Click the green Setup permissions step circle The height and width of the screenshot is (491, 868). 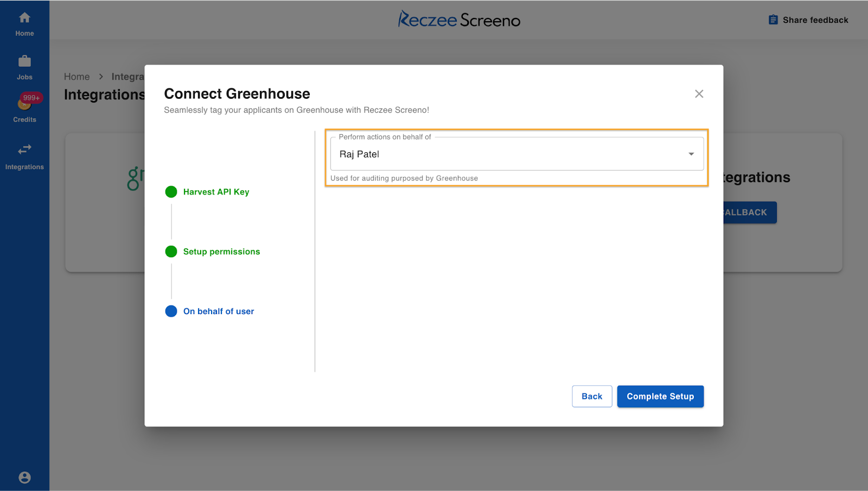[x=171, y=252]
